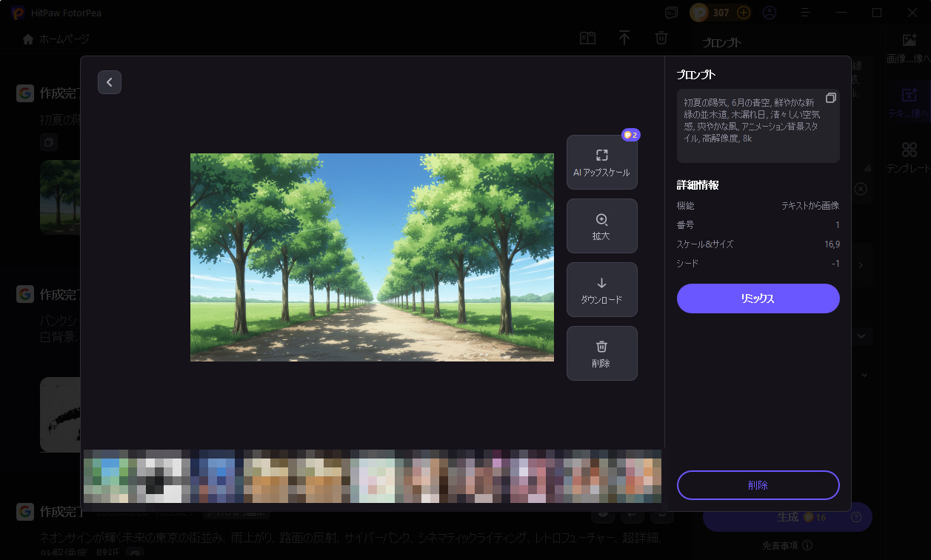Click the HitPaw FotorPea title bar menu icon
This screenshot has width=931, height=560.
[807, 13]
